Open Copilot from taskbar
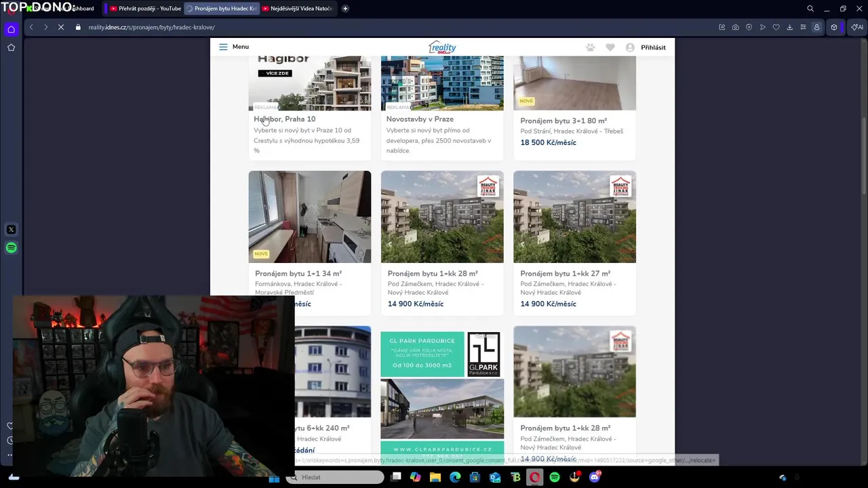Viewport: 868px width, 488px height. 416,477
